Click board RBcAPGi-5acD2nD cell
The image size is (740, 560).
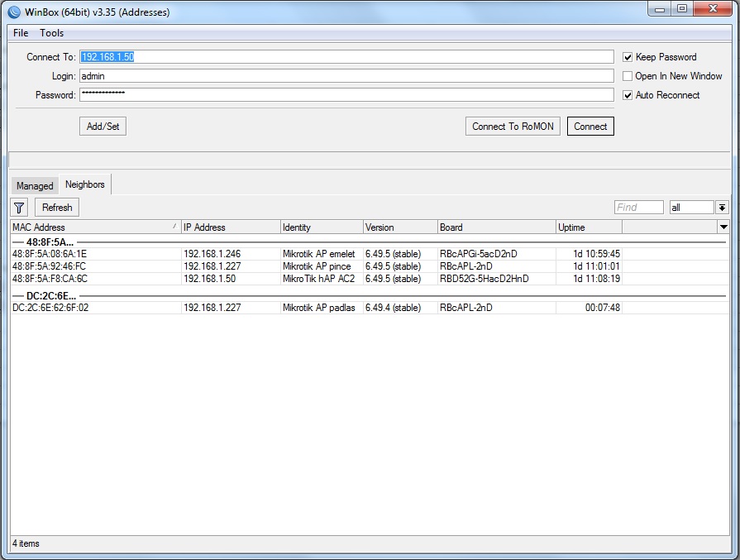coord(479,254)
